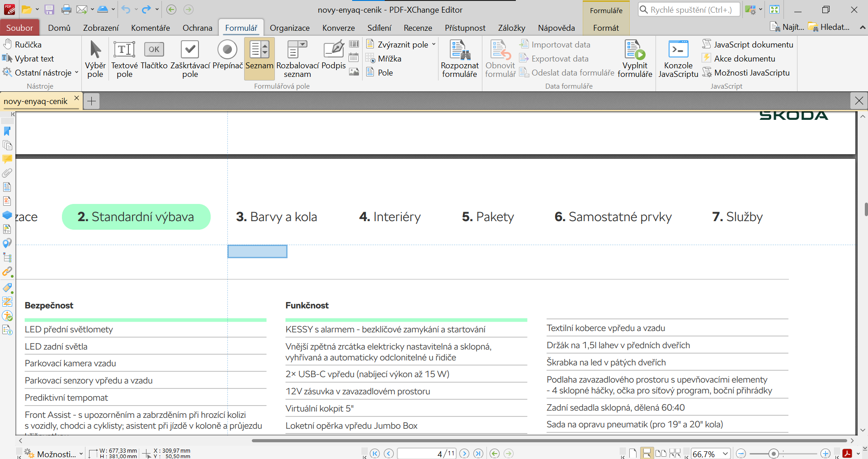Open links pane in sidebar
The image size is (868, 459).
[x=7, y=272]
